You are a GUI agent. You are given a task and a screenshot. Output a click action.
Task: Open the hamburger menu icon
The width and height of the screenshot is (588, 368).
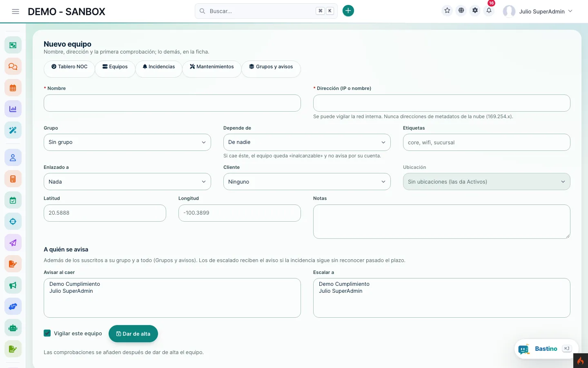pos(16,11)
